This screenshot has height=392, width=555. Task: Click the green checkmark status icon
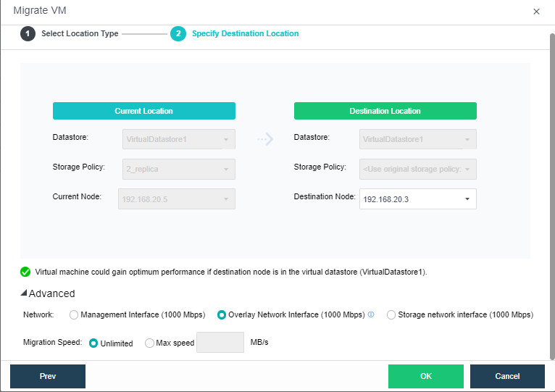click(25, 272)
